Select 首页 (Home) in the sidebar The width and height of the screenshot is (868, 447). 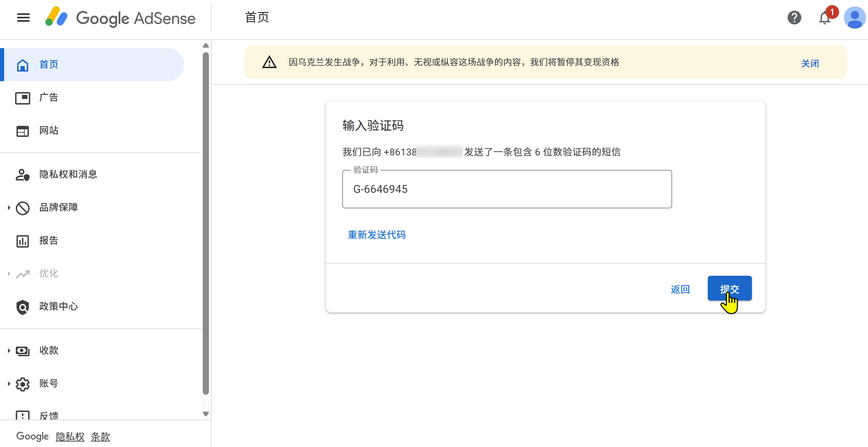48,65
